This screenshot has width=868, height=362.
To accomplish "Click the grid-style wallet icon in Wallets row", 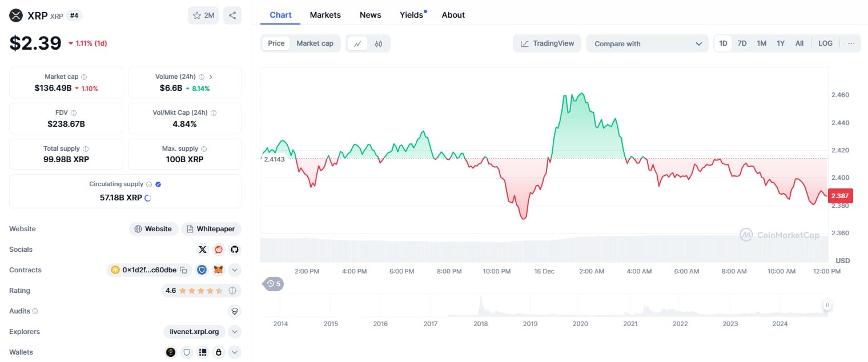I will click(203, 352).
